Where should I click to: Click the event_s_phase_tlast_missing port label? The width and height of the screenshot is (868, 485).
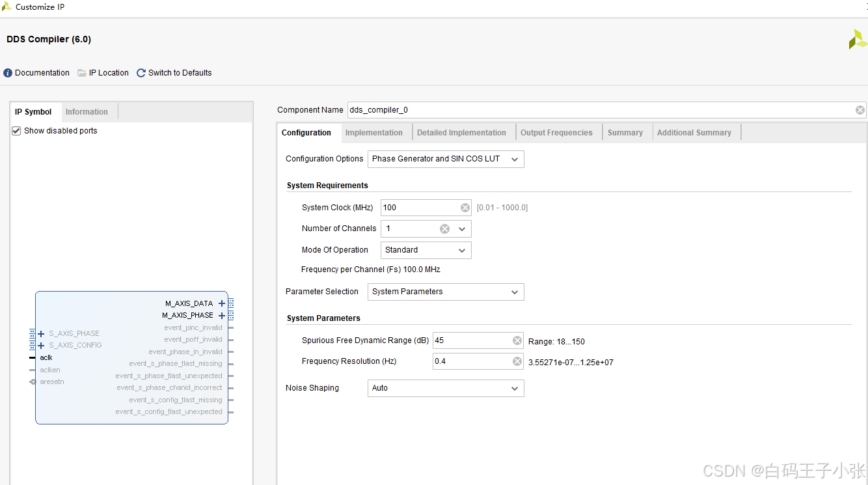(176, 364)
